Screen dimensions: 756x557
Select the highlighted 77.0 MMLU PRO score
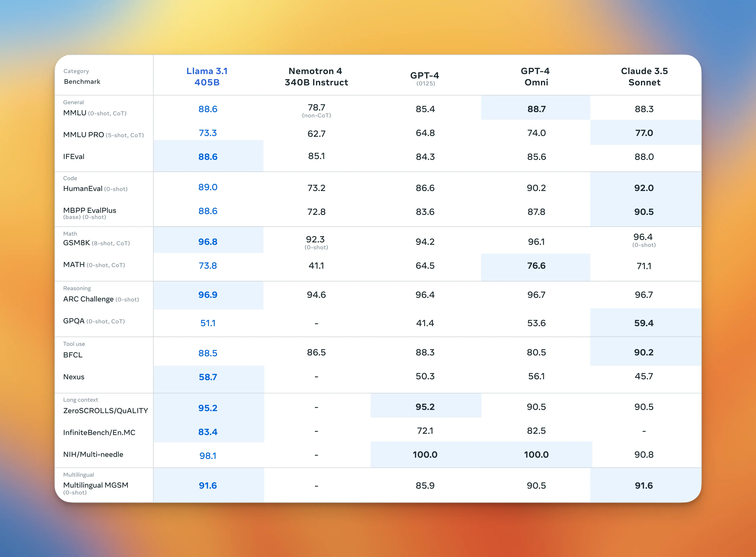pyautogui.click(x=644, y=133)
